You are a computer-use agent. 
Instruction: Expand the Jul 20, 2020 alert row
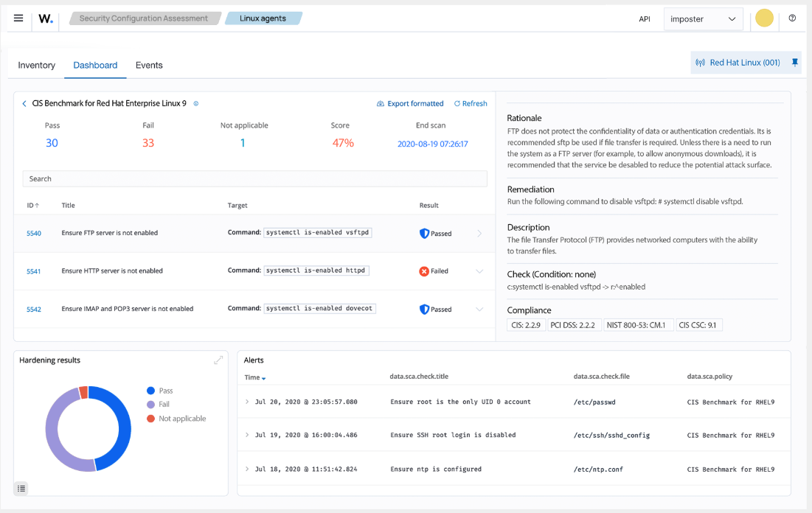[247, 402]
